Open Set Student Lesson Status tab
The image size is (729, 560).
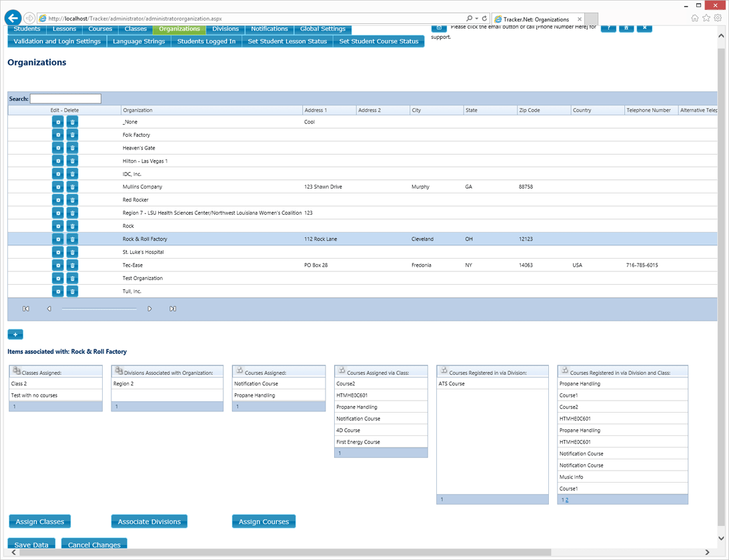[x=287, y=41]
